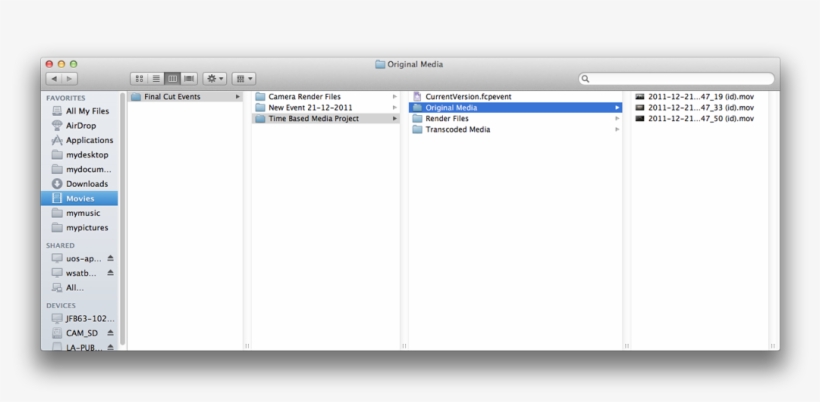Click movie thumbnail icon for 47_33 clip
The image size is (820, 402).
(x=640, y=108)
